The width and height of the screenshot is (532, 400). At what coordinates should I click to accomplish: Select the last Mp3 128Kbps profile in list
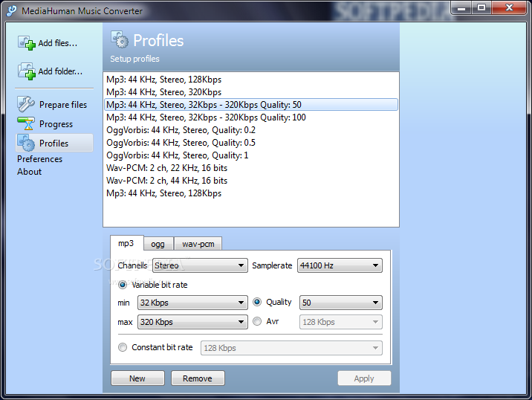click(251, 193)
